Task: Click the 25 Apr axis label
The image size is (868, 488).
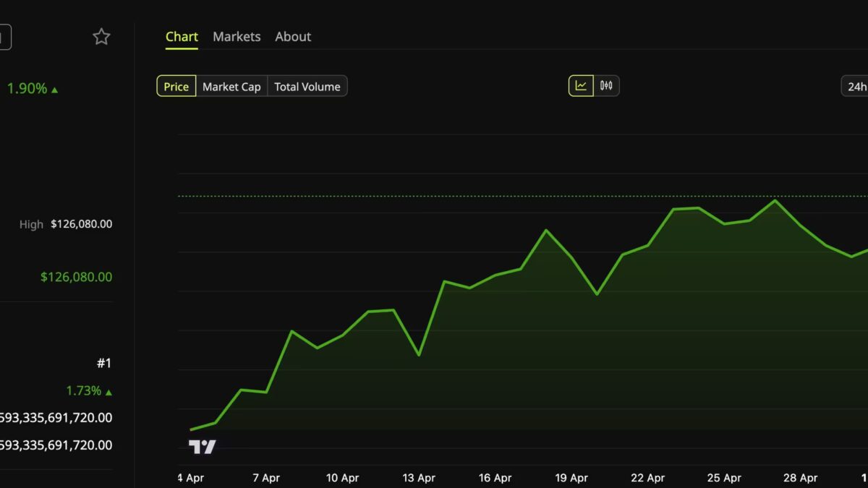Action: click(x=724, y=478)
